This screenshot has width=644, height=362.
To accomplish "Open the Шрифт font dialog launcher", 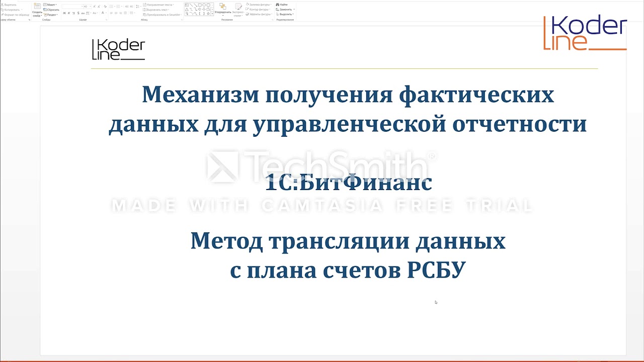I will [x=106, y=20].
